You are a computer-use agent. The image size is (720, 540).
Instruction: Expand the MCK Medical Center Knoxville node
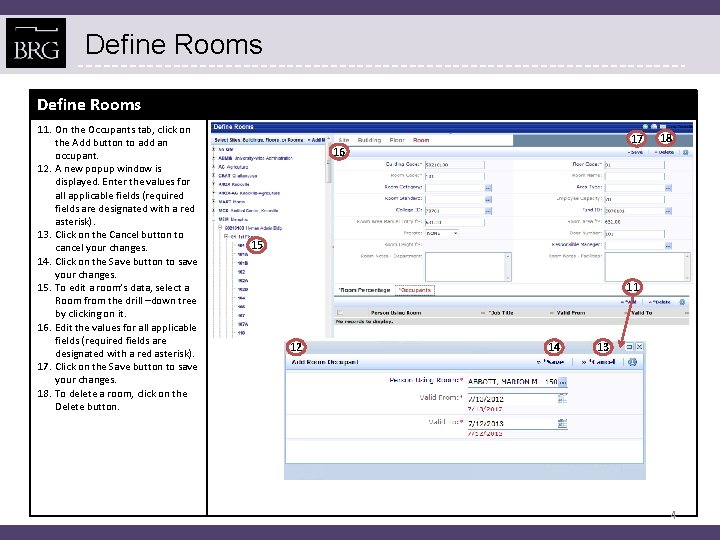click(214, 210)
